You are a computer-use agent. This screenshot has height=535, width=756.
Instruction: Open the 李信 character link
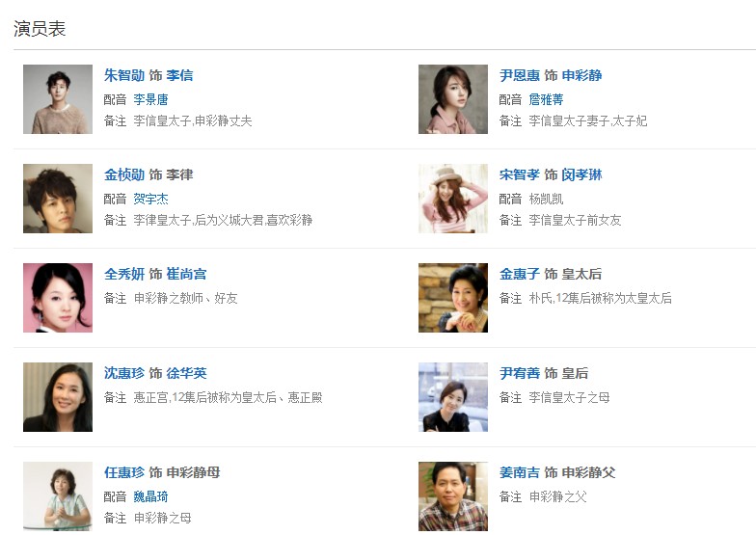click(x=179, y=75)
